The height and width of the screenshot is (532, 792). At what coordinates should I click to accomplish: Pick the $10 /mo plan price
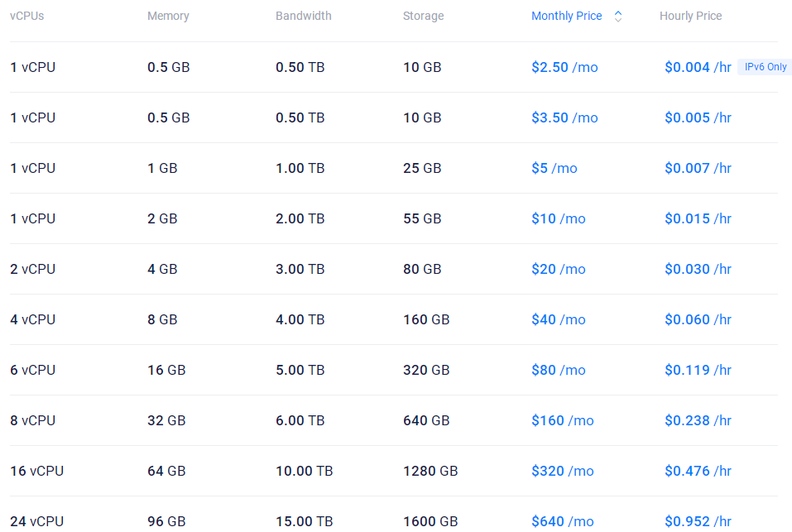click(x=559, y=218)
